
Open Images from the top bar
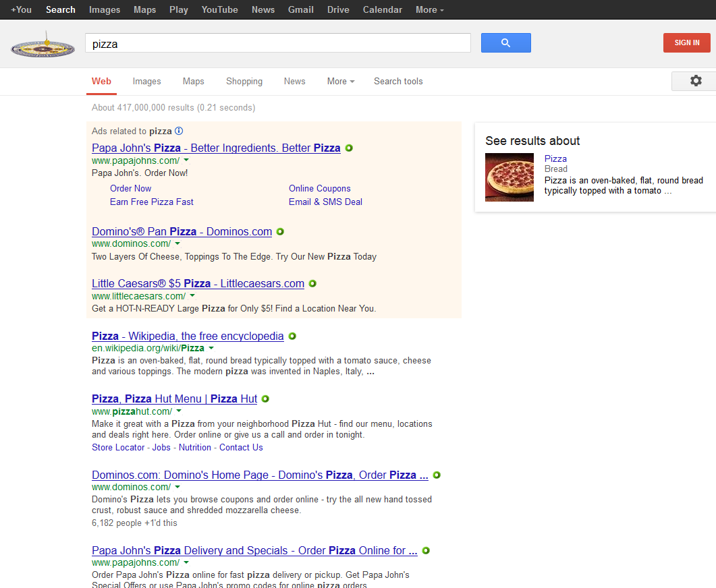(x=105, y=9)
